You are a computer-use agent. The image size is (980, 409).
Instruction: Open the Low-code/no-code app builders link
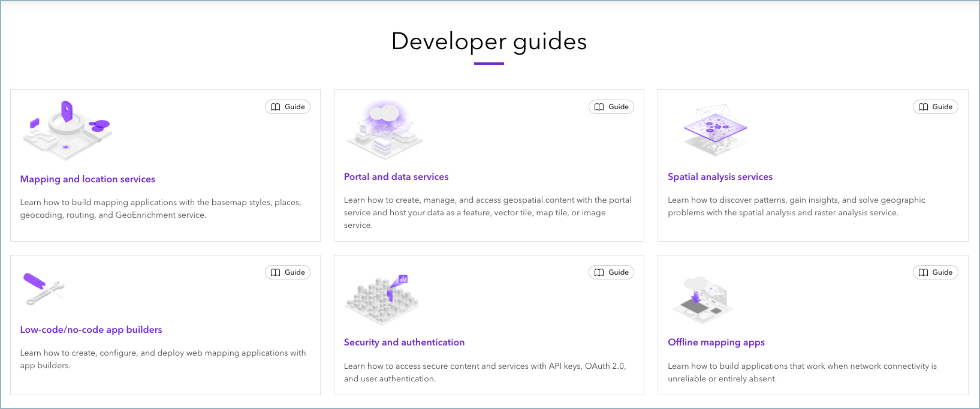(91, 330)
